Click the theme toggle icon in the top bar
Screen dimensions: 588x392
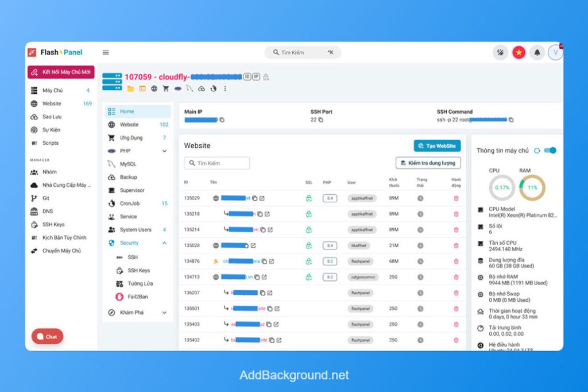tap(500, 52)
